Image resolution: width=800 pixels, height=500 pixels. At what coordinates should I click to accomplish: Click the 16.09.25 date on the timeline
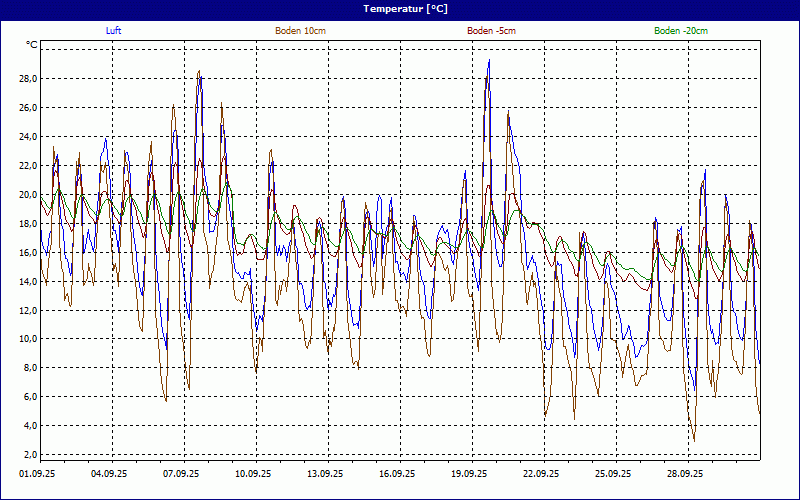tap(397, 474)
